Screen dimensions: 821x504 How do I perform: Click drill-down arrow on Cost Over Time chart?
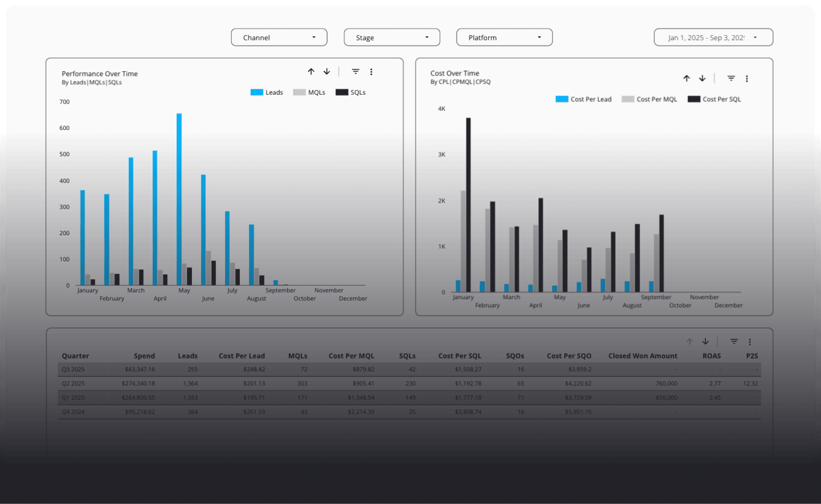click(x=702, y=78)
